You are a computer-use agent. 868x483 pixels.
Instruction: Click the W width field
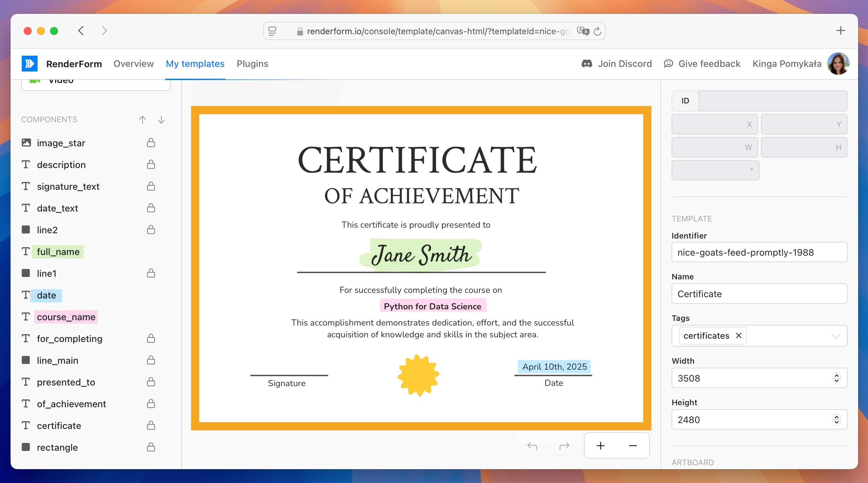click(x=715, y=147)
